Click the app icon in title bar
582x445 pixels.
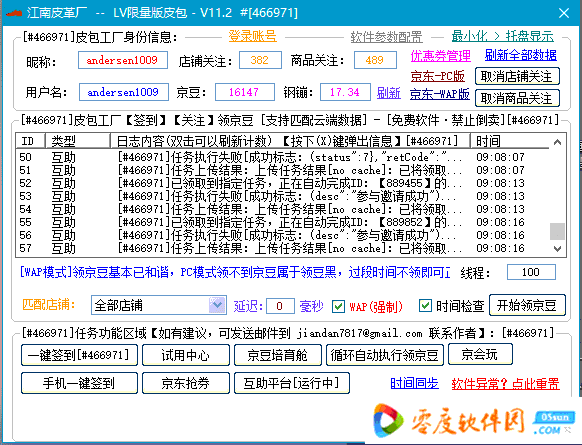click(x=14, y=13)
